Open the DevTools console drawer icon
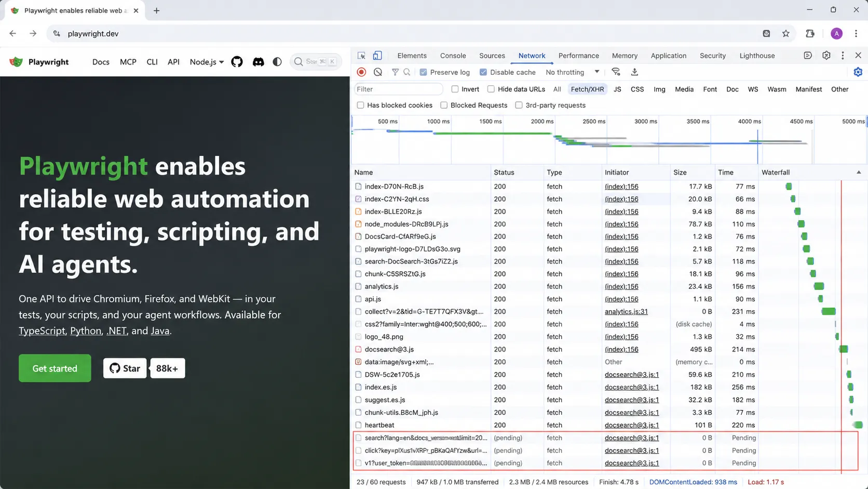The image size is (868, 489). [808, 56]
